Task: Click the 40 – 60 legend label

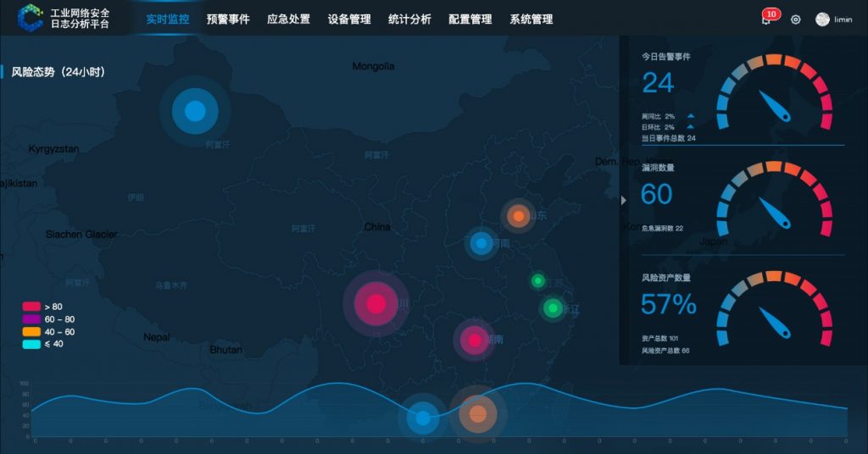Action: [60, 332]
